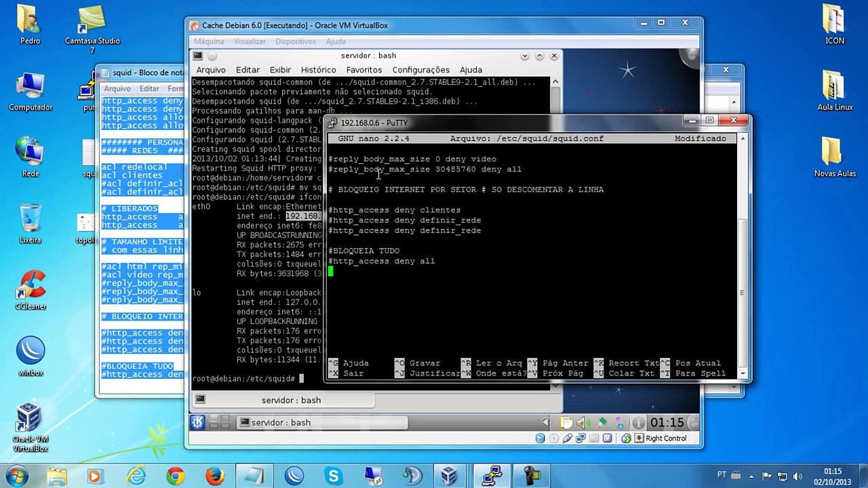Click the PuTTY title bar icon
The image size is (868, 488).
(332, 123)
